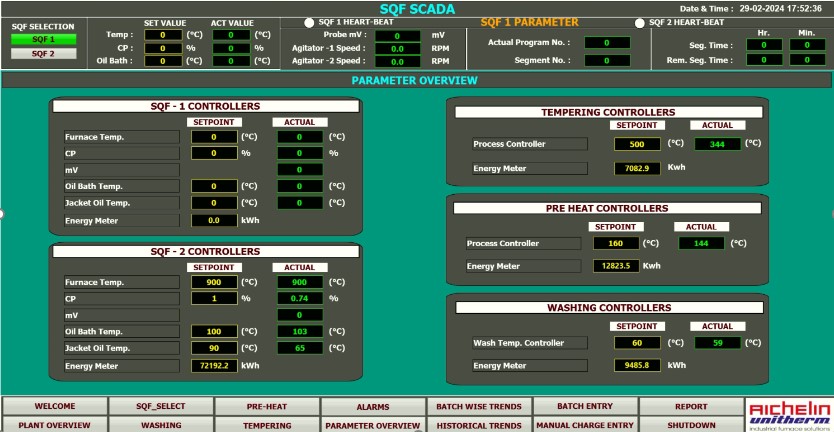The height and width of the screenshot is (432, 834).
Task: Open the WELCOME screen
Action: 54,407
